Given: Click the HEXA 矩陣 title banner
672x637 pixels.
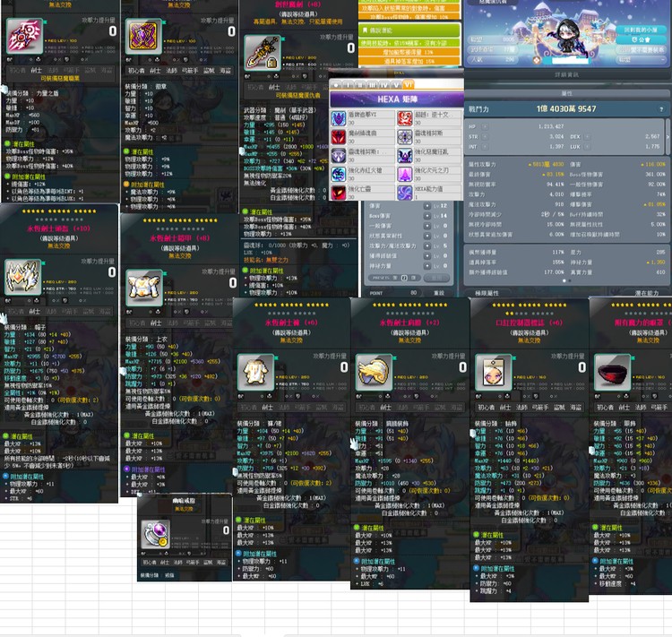Looking at the screenshot, I should click(x=397, y=99).
